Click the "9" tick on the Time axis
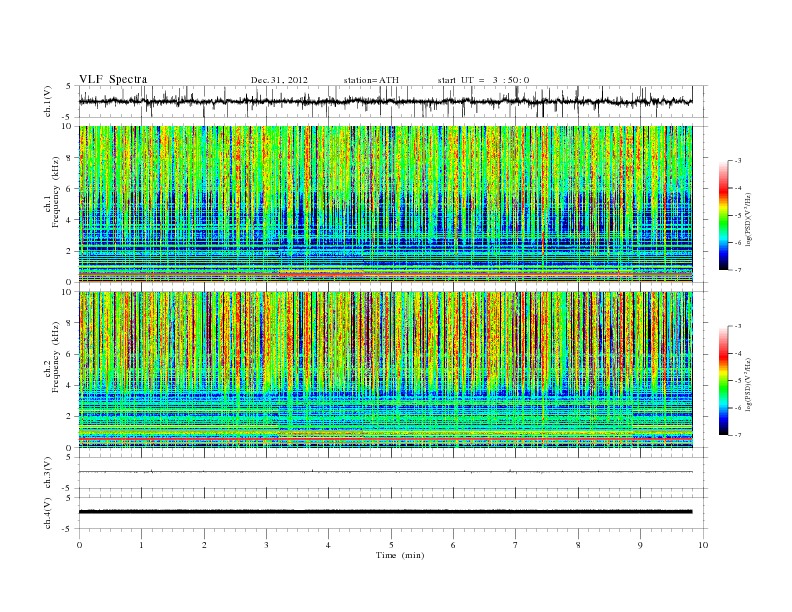This screenshot has height=612, width=792. [640, 545]
